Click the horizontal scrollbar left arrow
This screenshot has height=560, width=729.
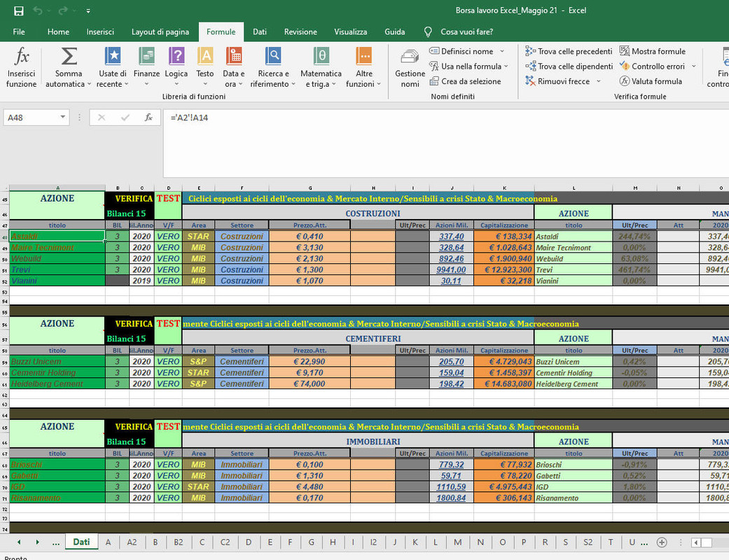tap(696, 542)
